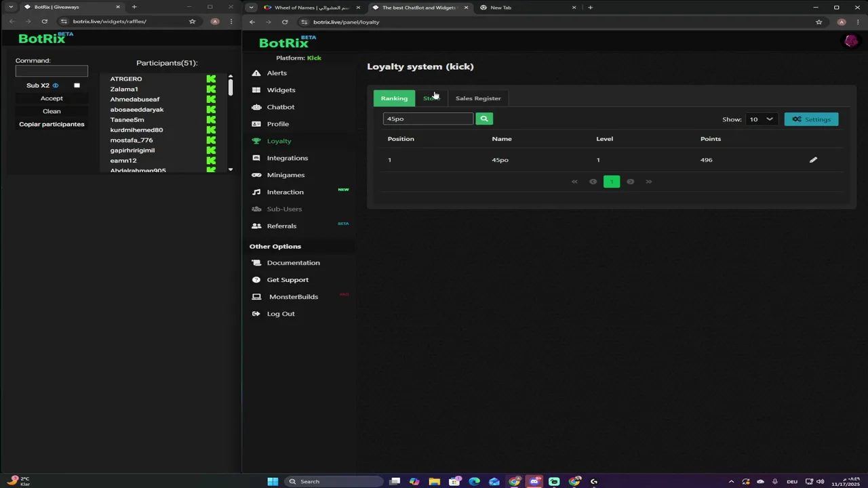Click the Clean button in Giveaways window
The height and width of the screenshot is (488, 868).
(52, 111)
